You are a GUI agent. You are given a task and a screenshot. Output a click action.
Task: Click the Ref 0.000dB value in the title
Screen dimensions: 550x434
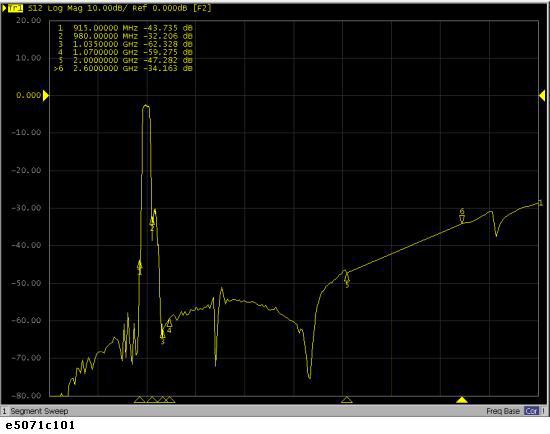click(x=160, y=8)
